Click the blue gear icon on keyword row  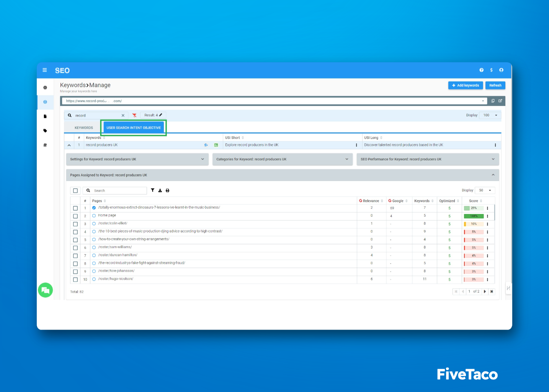point(206,145)
